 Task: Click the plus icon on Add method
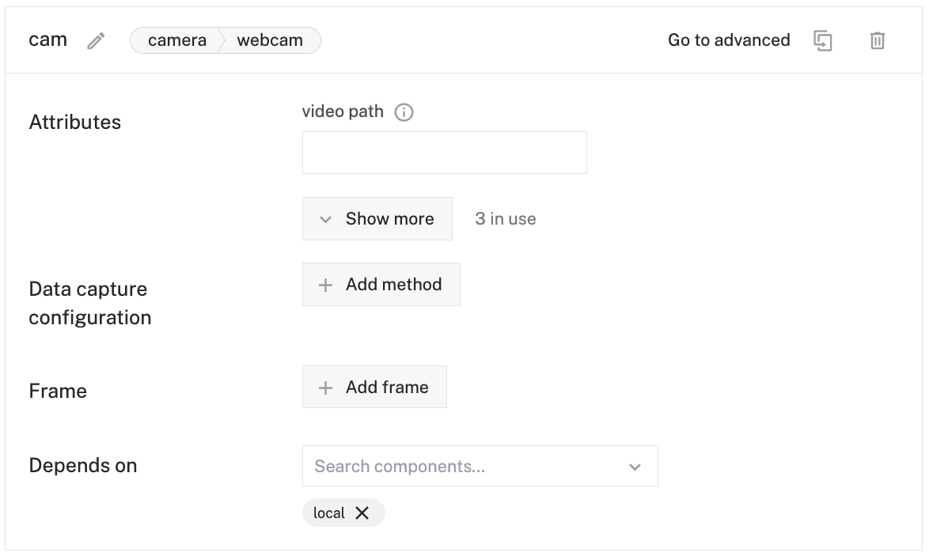[x=325, y=286]
